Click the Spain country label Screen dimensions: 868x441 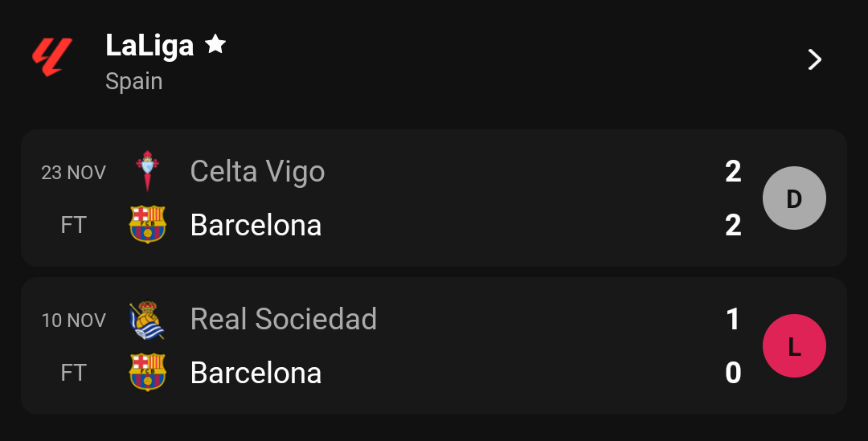click(x=134, y=81)
